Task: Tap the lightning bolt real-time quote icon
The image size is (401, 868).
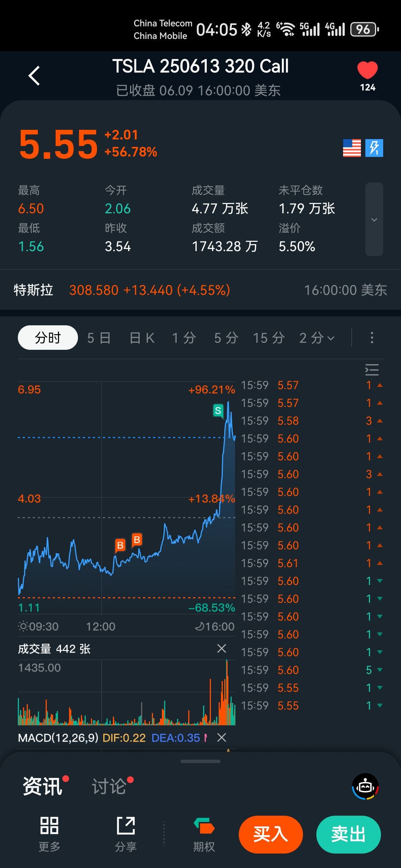Action: click(374, 148)
